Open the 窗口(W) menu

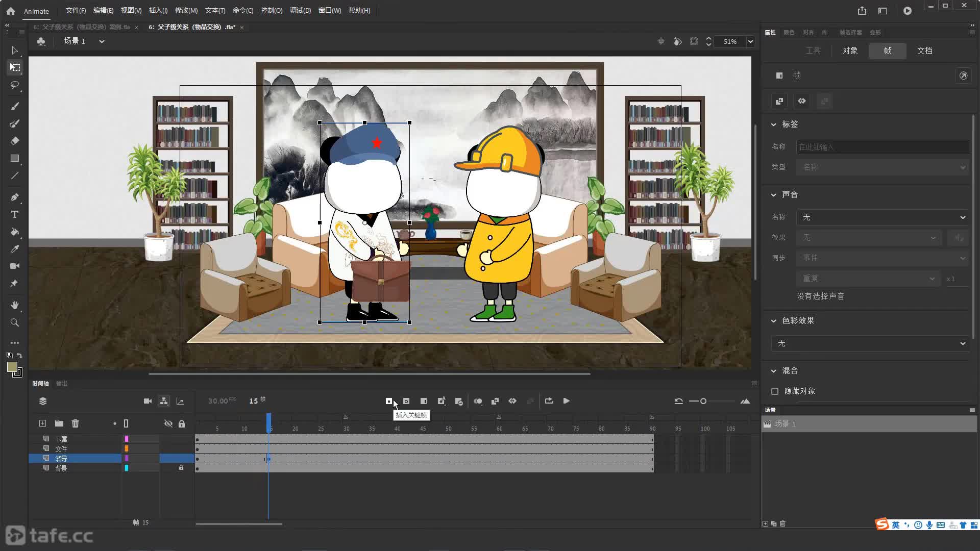pyautogui.click(x=329, y=10)
